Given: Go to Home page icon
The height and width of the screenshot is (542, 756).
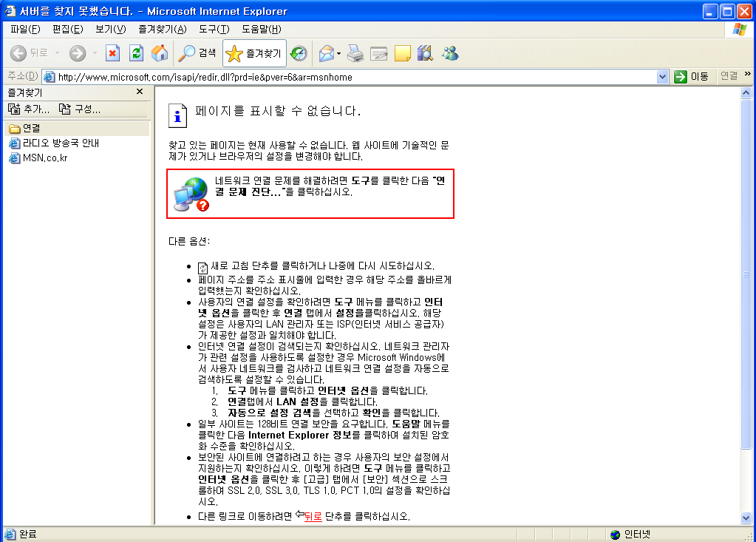Looking at the screenshot, I should tap(160, 53).
